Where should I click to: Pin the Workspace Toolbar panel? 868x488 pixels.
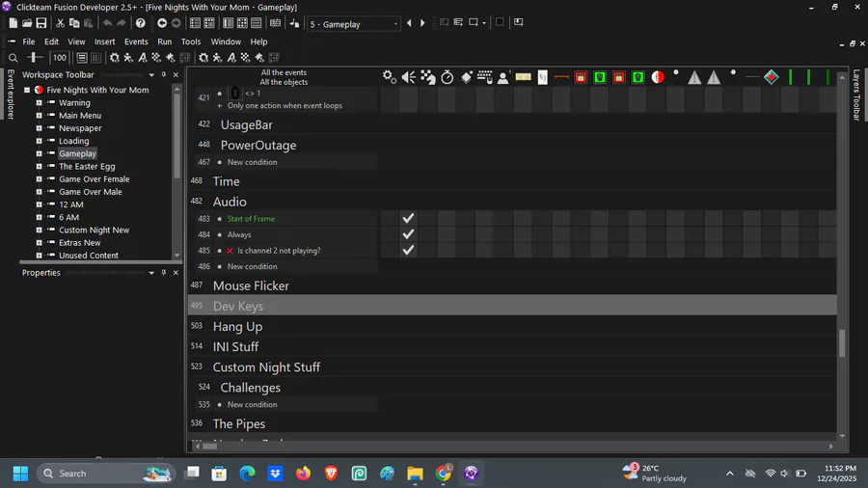pos(164,74)
